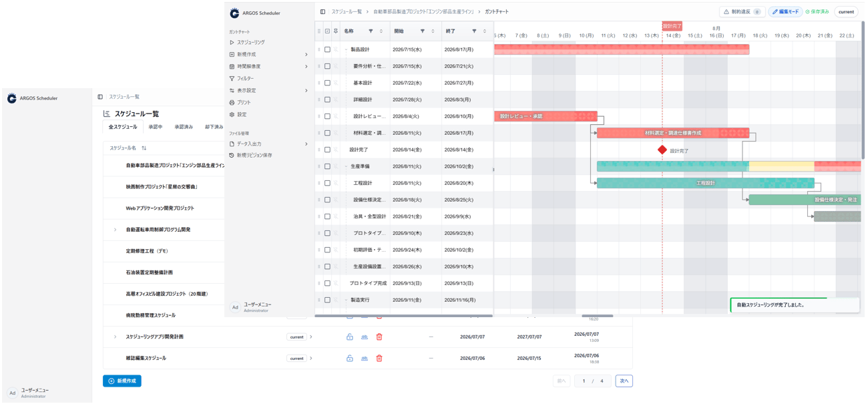Click the Gantt window ARGOS Scheduler logo
868x404 pixels.
tap(234, 13)
